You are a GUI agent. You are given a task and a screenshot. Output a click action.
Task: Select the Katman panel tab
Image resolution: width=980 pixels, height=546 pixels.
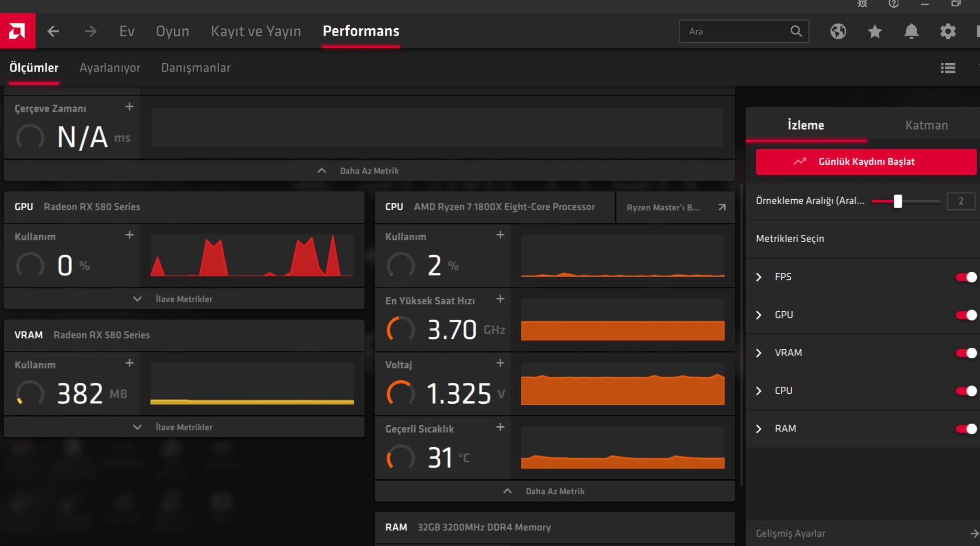(926, 125)
